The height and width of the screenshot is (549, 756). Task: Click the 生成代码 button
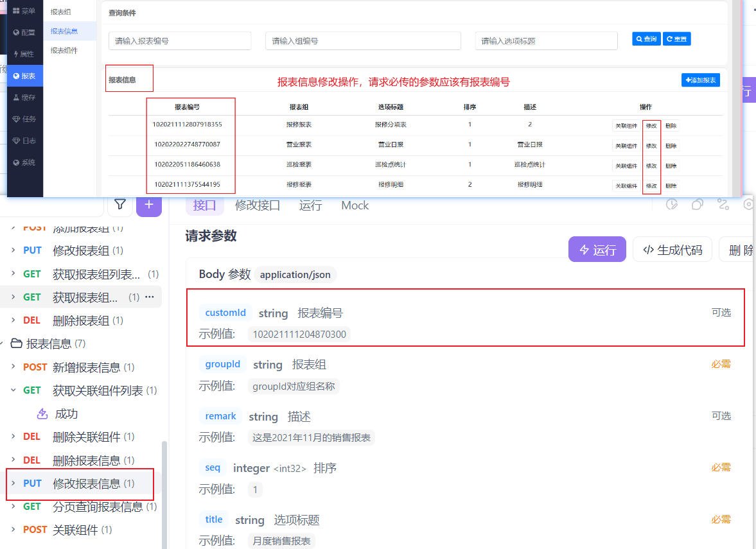coord(672,250)
